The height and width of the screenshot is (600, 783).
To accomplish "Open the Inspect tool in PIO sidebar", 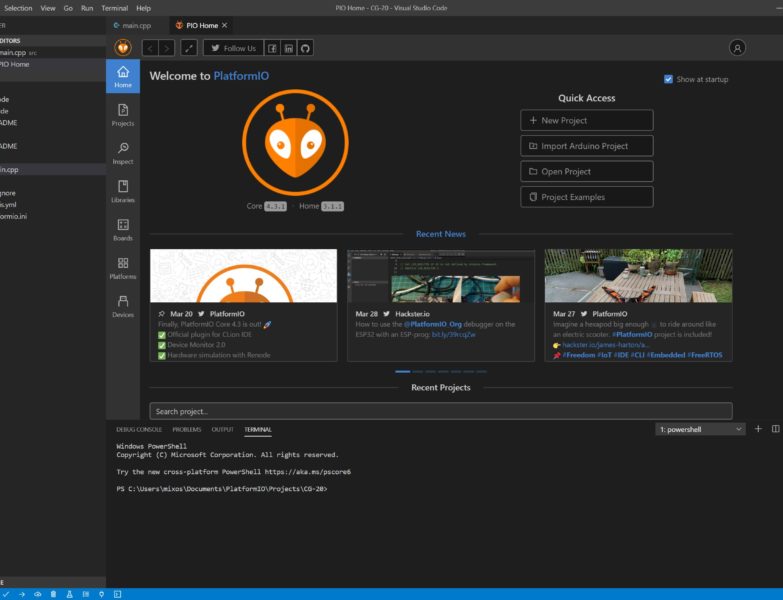I will click(123, 153).
